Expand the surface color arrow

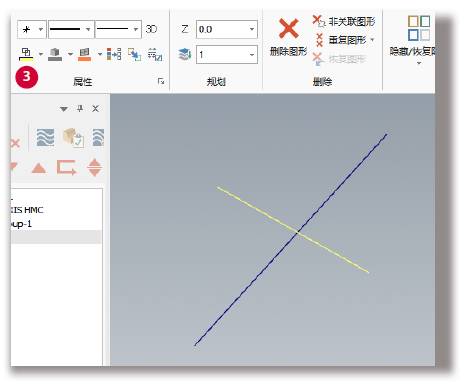point(99,54)
